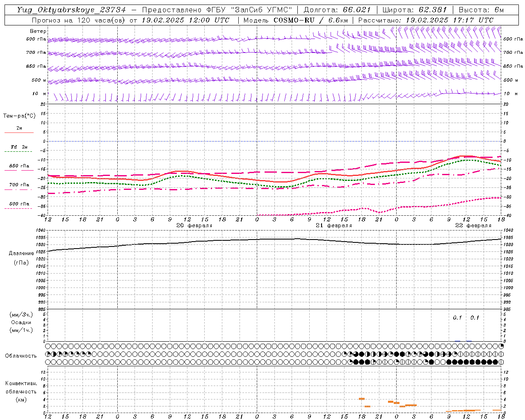Click the 10 м wind level label on left
The width and height of the screenshot is (525, 420).
39,94
